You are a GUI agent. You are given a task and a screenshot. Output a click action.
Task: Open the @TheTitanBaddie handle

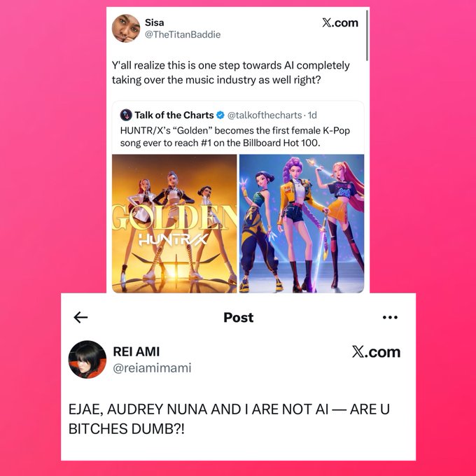pyautogui.click(x=183, y=34)
